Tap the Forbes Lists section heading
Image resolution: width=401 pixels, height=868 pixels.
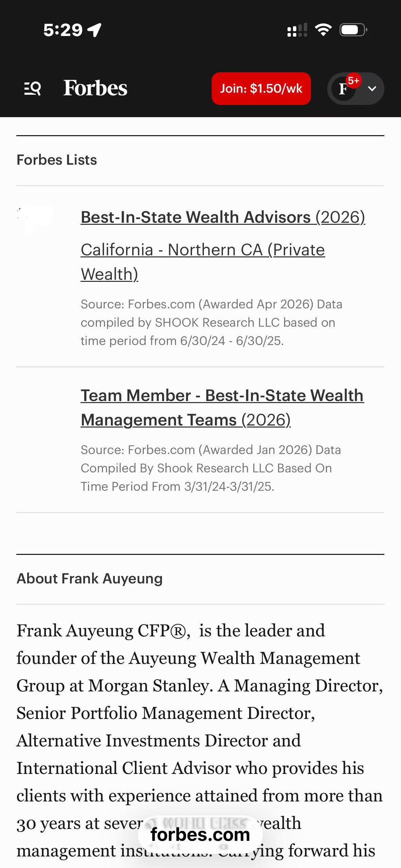(x=57, y=160)
